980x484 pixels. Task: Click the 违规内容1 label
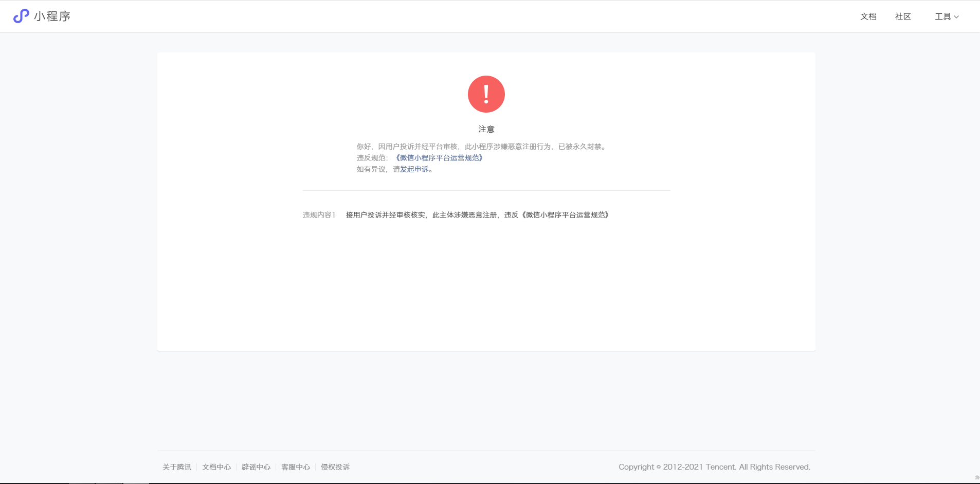pos(319,215)
